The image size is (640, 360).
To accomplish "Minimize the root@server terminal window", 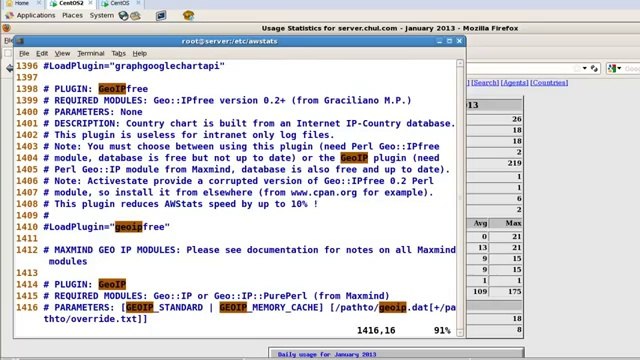I will tap(439, 41).
